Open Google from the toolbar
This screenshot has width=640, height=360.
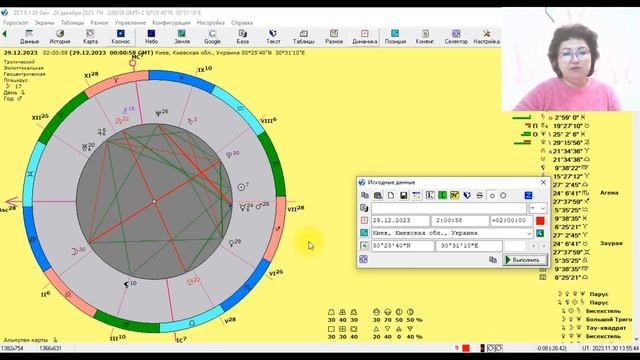point(212,37)
